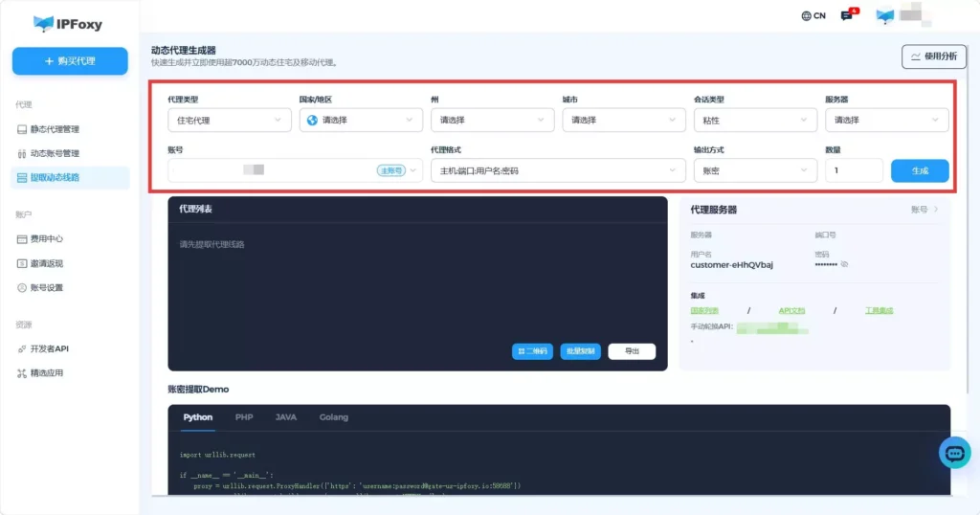
Task: Click 账号 link in 代理服务器 panel
Action: 924,210
